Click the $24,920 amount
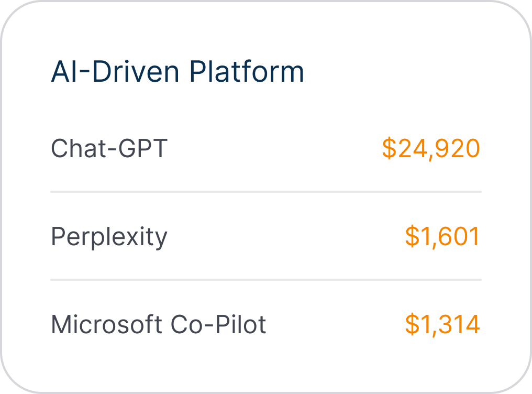 [430, 149]
